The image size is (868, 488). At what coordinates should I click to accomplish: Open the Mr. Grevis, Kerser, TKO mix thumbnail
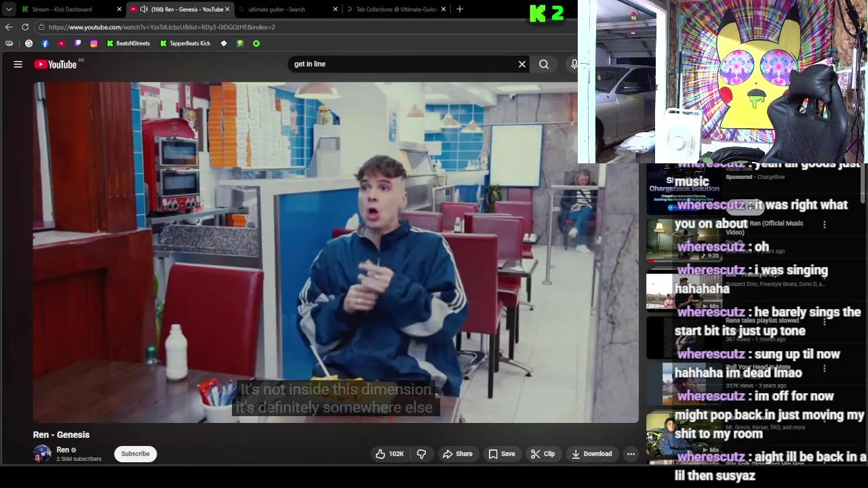pos(684,434)
